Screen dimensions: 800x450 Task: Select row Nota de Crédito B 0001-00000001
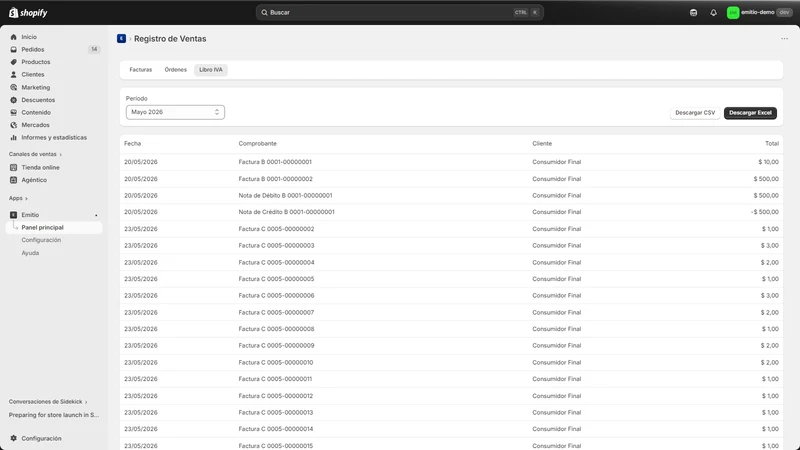point(451,212)
